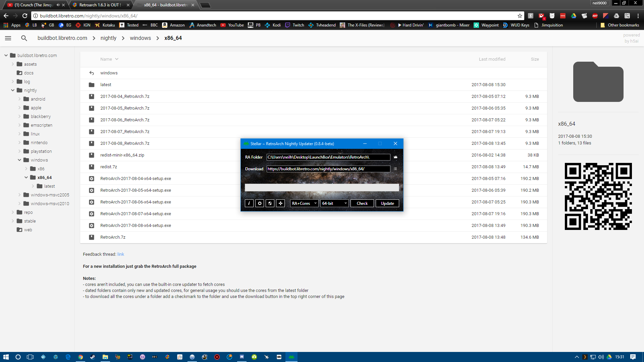Go to buildbot.libretro.com breadcrumb root
The width and height of the screenshot is (644, 362).
coord(62,38)
